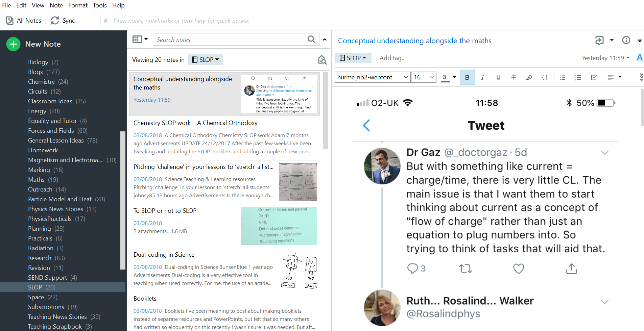The height and width of the screenshot is (331, 644).
Task: Insert a numbered list
Action: [x=578, y=77]
